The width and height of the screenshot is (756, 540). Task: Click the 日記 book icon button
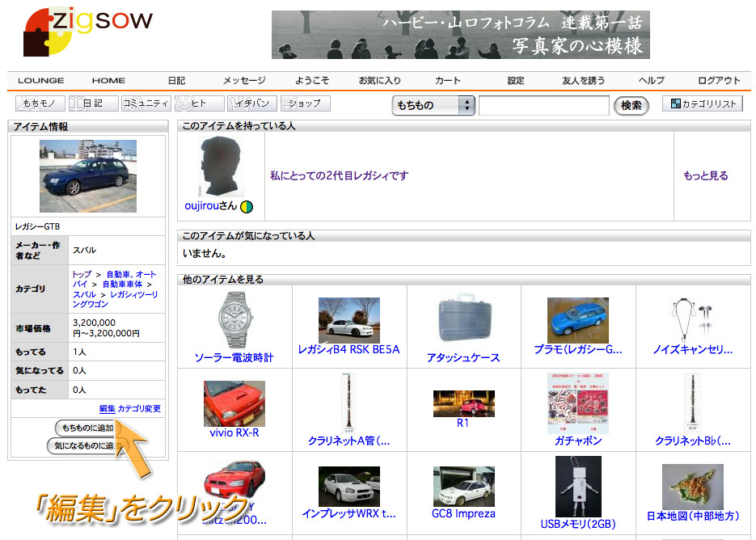tap(93, 103)
